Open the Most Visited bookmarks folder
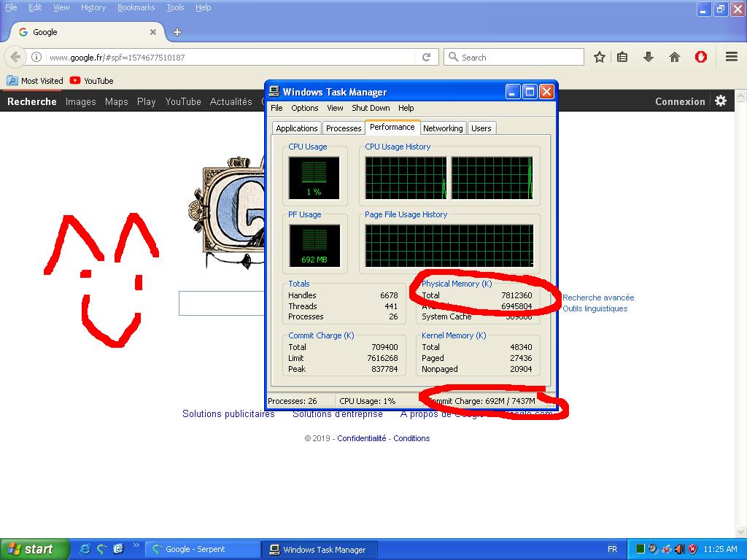 [35, 81]
